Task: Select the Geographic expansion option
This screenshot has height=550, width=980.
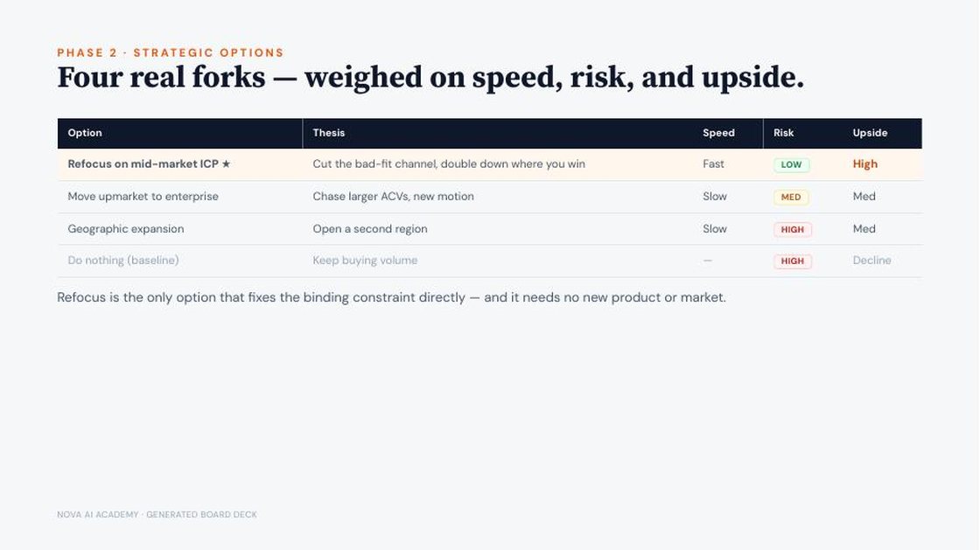Action: coord(126,229)
